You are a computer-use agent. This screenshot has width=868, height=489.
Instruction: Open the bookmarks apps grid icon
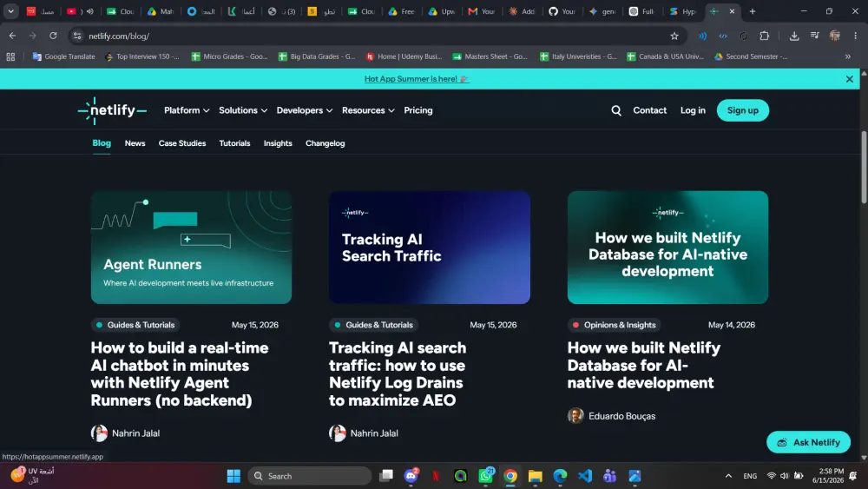pos(10,56)
